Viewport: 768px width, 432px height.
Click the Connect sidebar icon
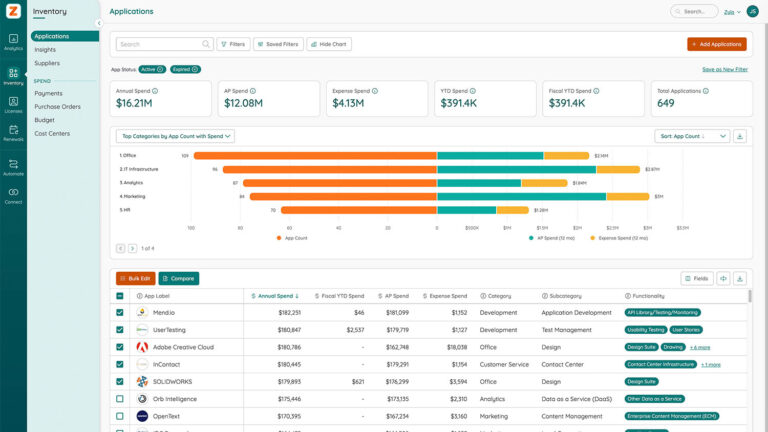[x=13, y=194]
